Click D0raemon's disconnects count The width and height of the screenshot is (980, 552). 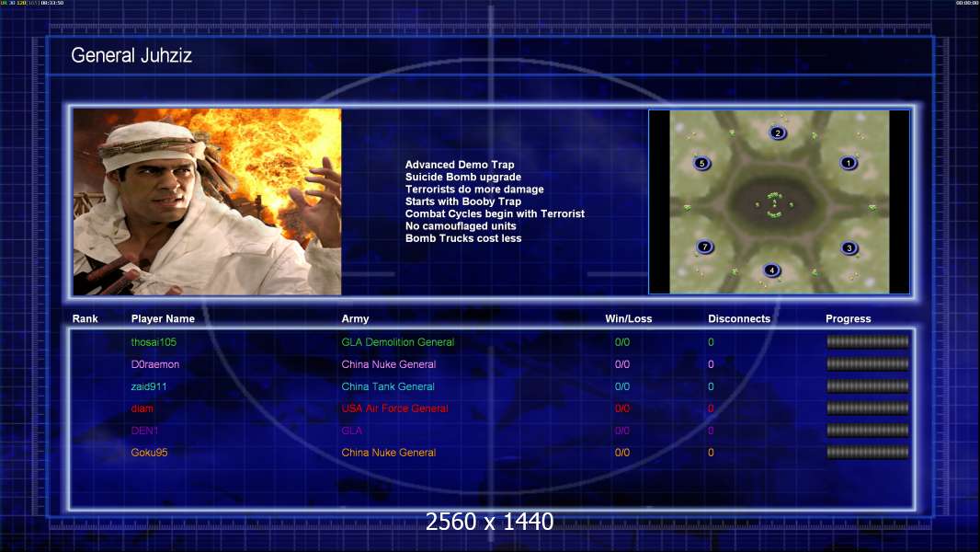(711, 364)
